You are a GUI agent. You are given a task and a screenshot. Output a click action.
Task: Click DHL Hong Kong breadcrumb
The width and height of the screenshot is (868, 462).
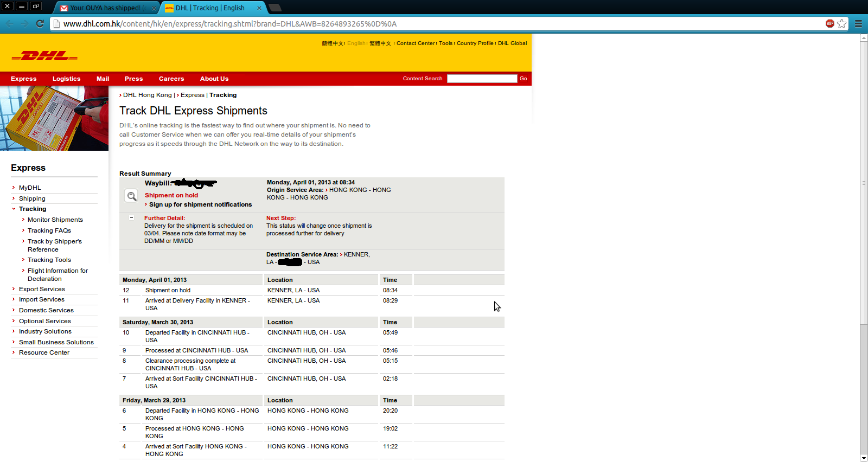pos(147,95)
